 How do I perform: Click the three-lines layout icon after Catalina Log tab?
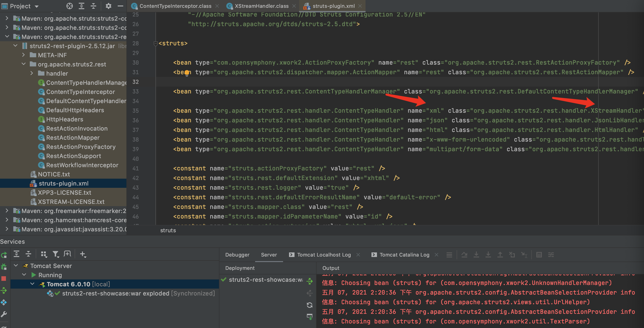(x=449, y=255)
